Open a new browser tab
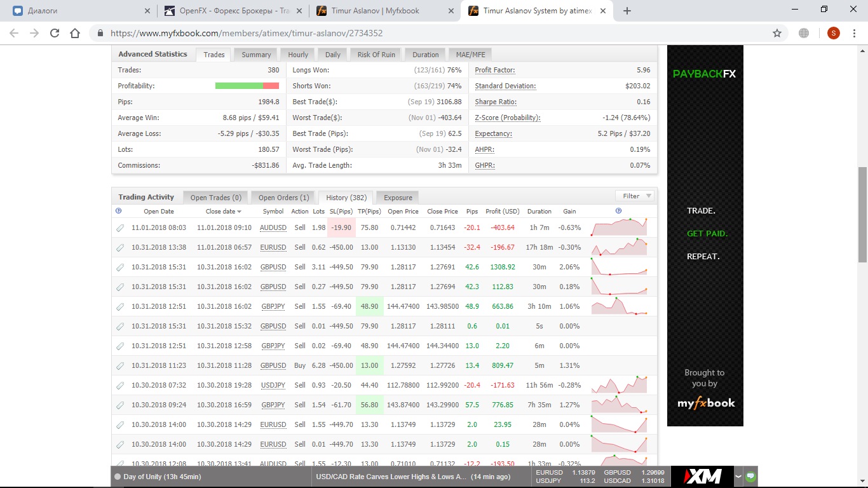Viewport: 868px width, 488px height. (627, 11)
